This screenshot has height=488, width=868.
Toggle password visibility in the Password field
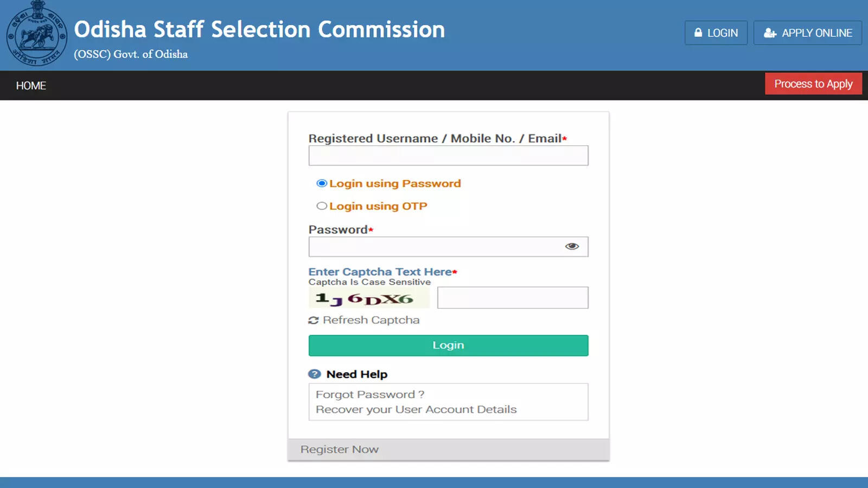tap(573, 246)
